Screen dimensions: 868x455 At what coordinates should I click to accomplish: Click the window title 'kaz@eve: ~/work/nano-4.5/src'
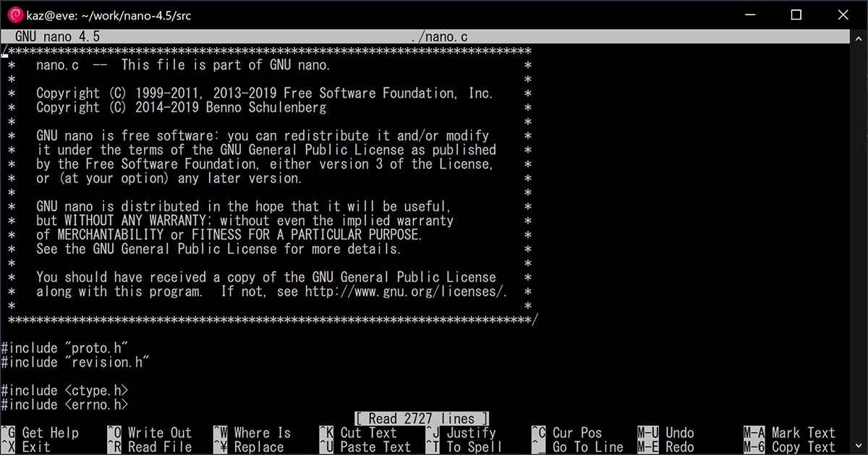(110, 14)
